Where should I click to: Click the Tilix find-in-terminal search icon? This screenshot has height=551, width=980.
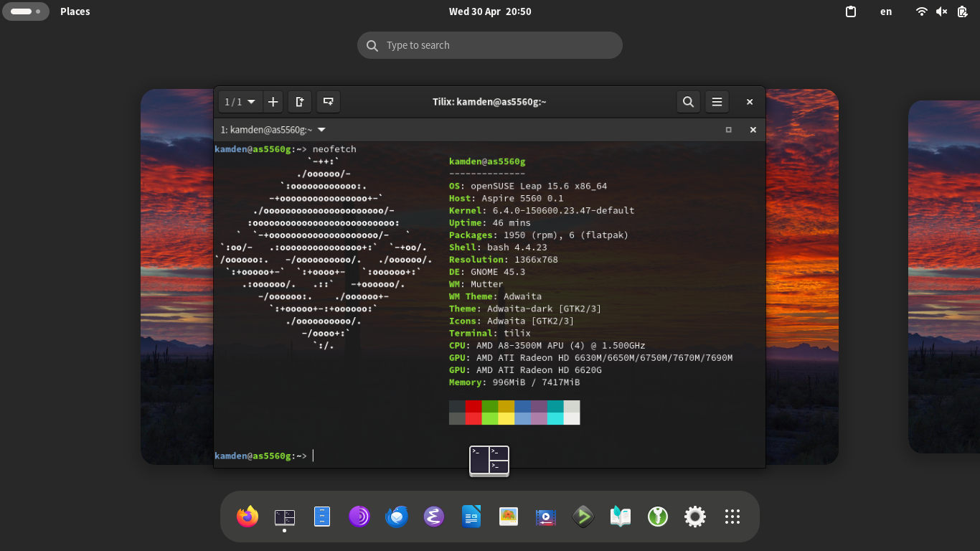(x=688, y=102)
